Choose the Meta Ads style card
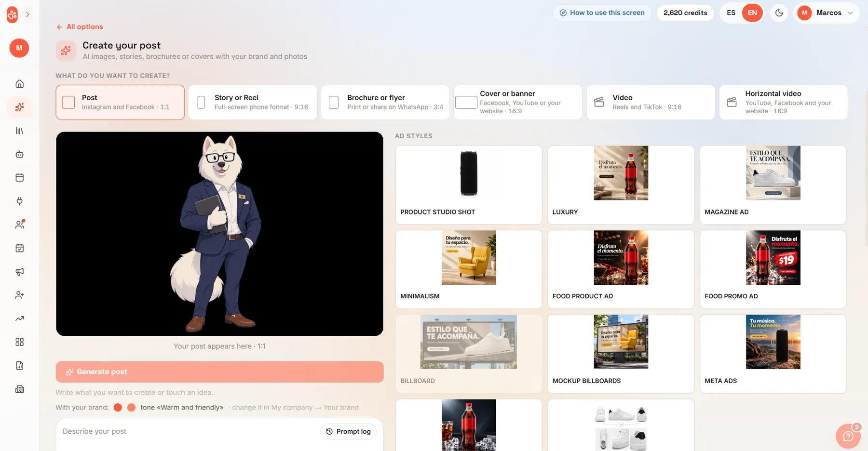The width and height of the screenshot is (868, 451). click(773, 354)
